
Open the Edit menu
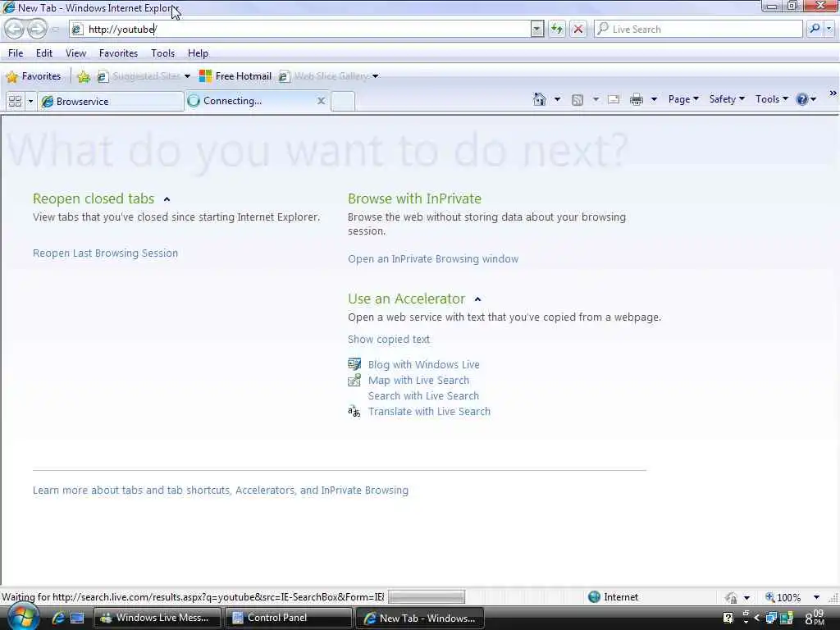coord(44,53)
